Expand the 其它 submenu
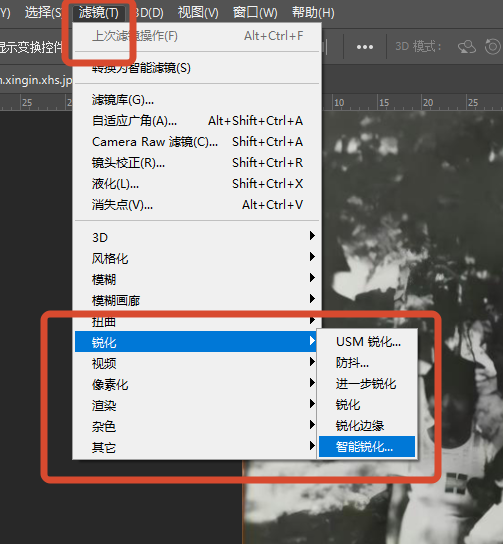 click(197, 448)
